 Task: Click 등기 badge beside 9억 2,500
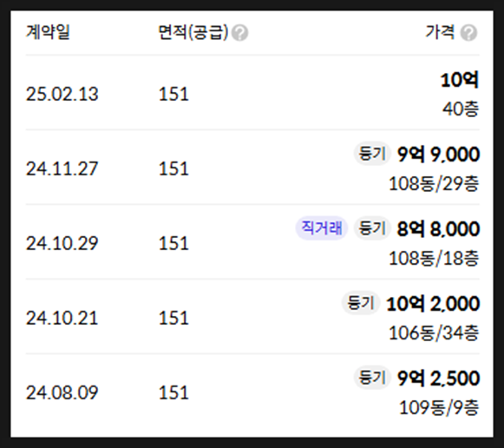[372, 378]
